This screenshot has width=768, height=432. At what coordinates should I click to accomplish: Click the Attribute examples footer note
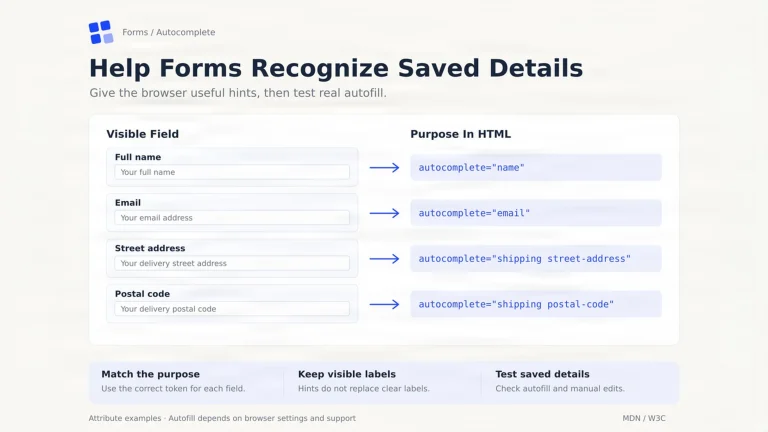tap(222, 418)
